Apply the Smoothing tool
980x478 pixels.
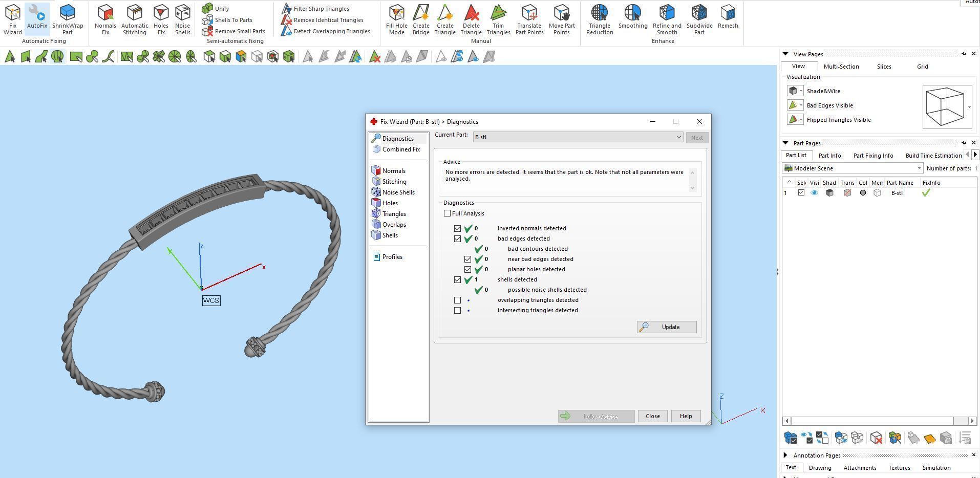pyautogui.click(x=633, y=16)
